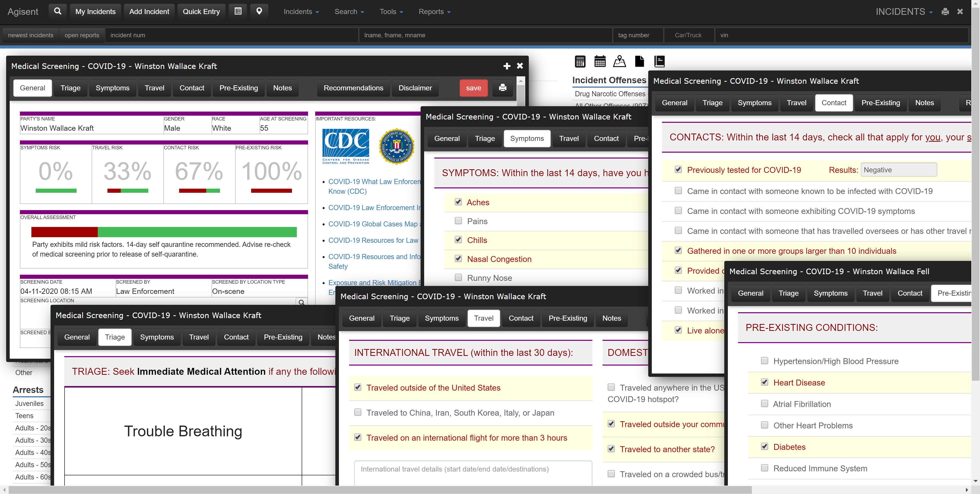This screenshot has height=494, width=980.
Task: Open the Disclaimer tab
Action: [415, 88]
